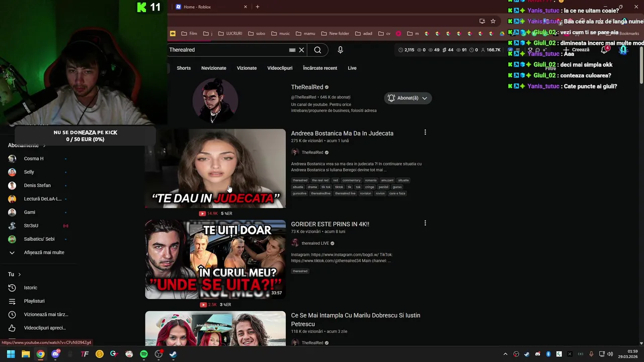The width and height of the screenshot is (644, 362).
Task: Play the TE DAU IN JUDECATA thumbnail
Action: [215, 168]
